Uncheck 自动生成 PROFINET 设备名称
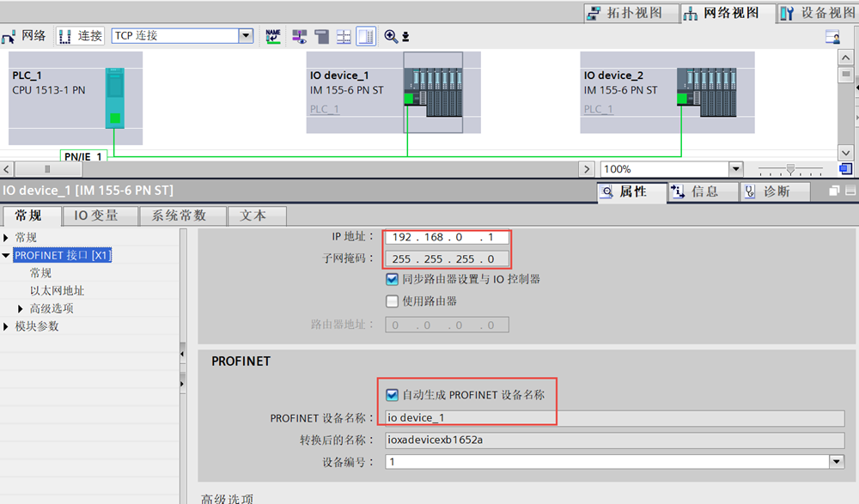This screenshot has width=859, height=504. (393, 395)
